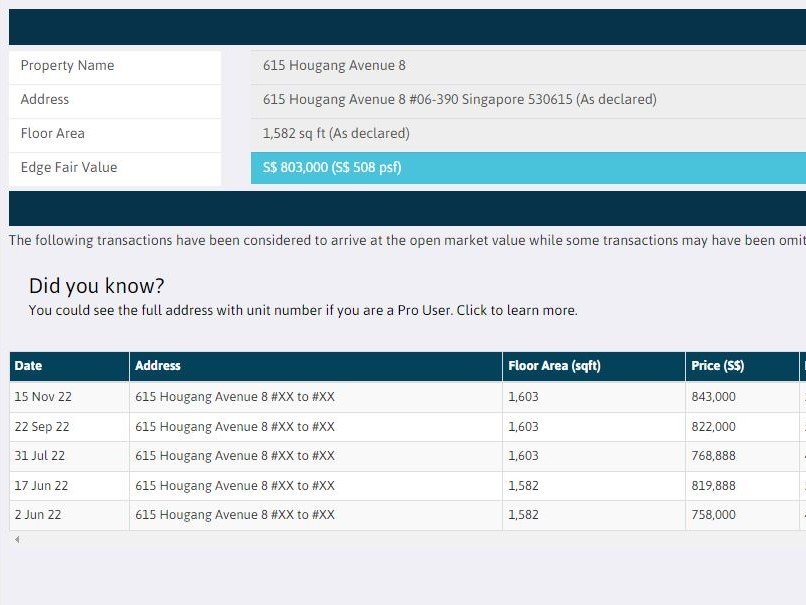Click the Edge Fair Value label
The image size is (806, 605).
[x=69, y=168]
